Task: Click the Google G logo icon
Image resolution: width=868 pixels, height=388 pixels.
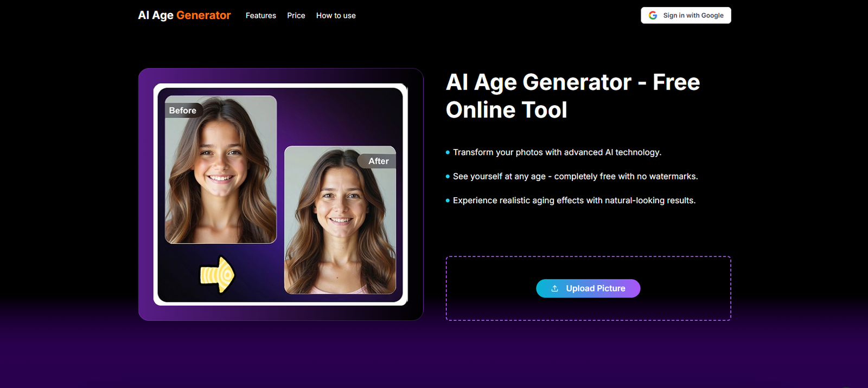Action: click(653, 16)
